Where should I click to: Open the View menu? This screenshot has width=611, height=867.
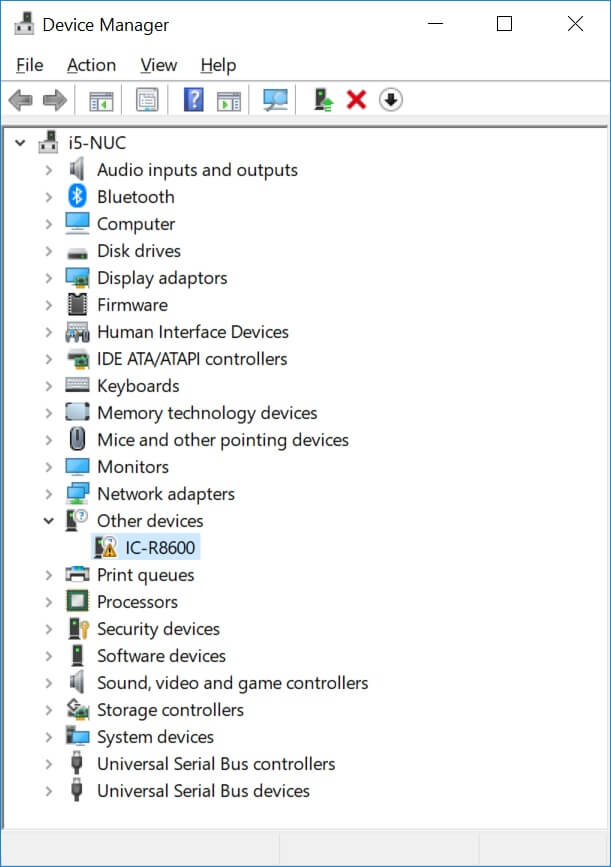[158, 65]
